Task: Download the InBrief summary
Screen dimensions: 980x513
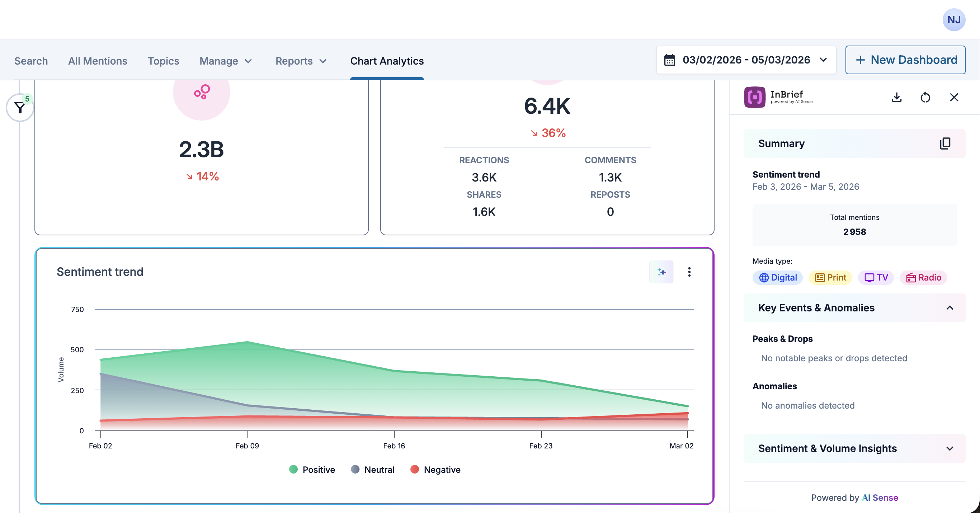Action: (x=897, y=98)
